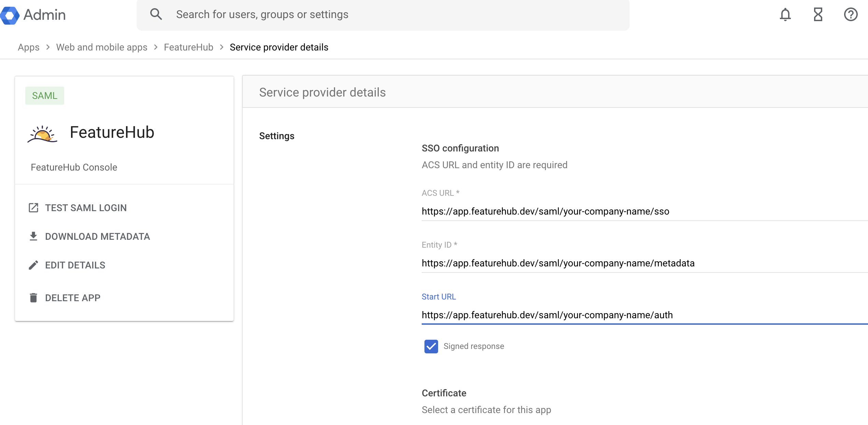The height and width of the screenshot is (425, 868).
Task: Click the trash icon next to Delete App
Action: (x=33, y=297)
